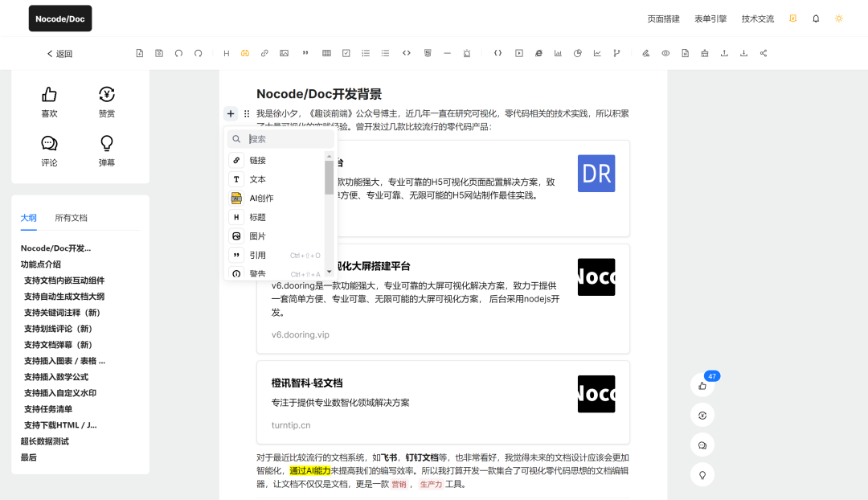Click the undo icon in the toolbar
The image size is (868, 500).
click(x=179, y=53)
